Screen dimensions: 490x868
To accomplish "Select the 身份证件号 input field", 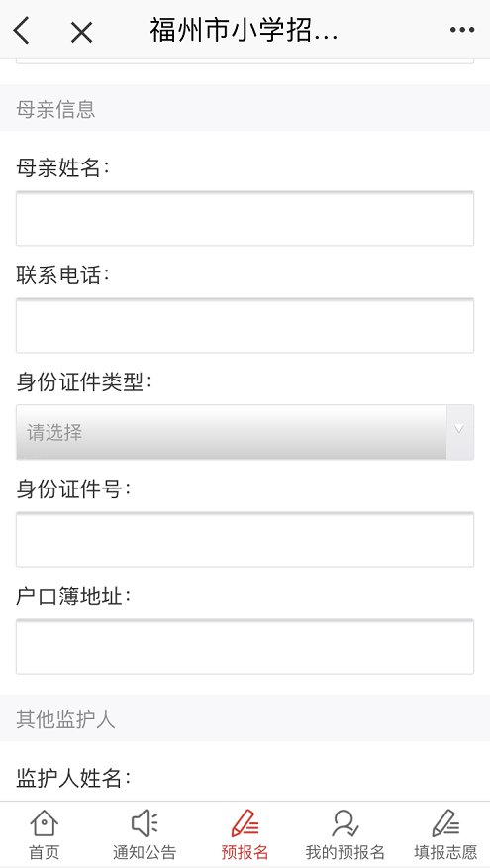I will 245,539.
